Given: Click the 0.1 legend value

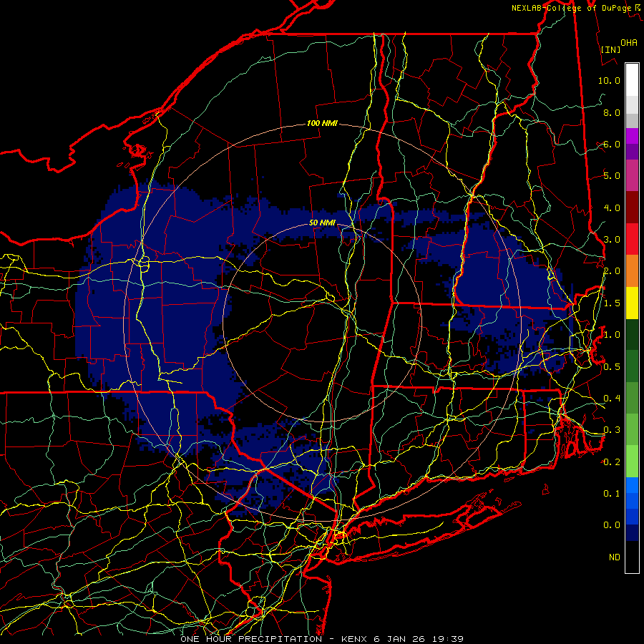Looking at the screenshot, I should click(x=612, y=494).
